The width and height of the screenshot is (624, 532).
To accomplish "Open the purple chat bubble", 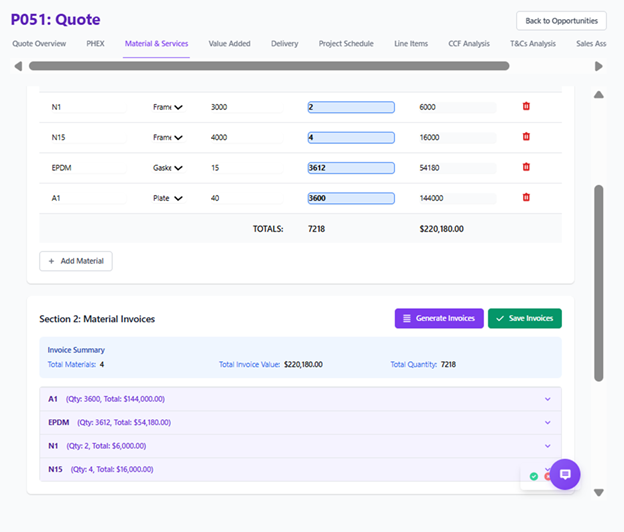I will point(565,474).
